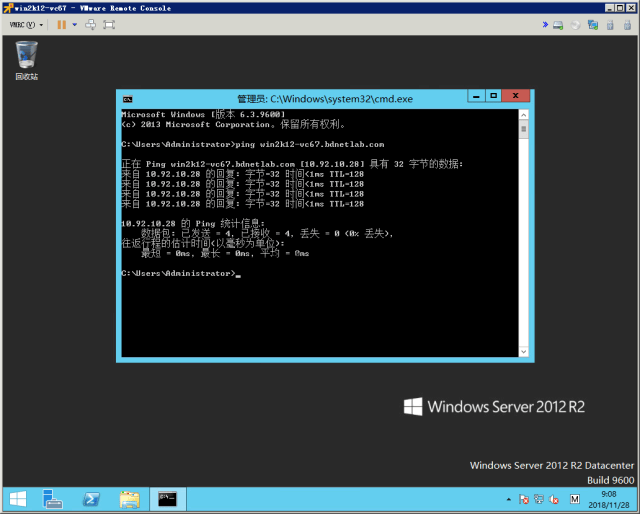
Task: Open Server Manager from the taskbar
Action: (x=52, y=499)
